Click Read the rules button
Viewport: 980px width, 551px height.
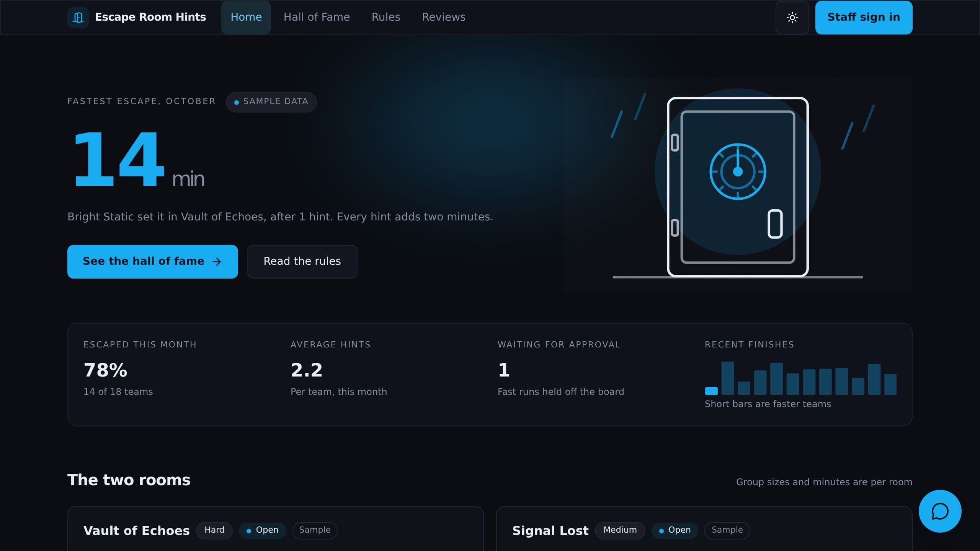pyautogui.click(x=302, y=261)
